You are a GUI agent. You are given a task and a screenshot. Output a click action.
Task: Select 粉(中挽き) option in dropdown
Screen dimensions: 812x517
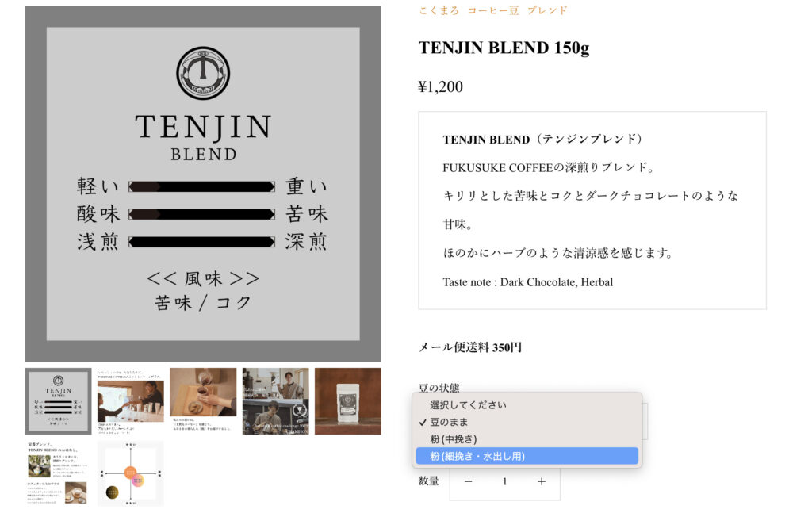pyautogui.click(x=527, y=439)
